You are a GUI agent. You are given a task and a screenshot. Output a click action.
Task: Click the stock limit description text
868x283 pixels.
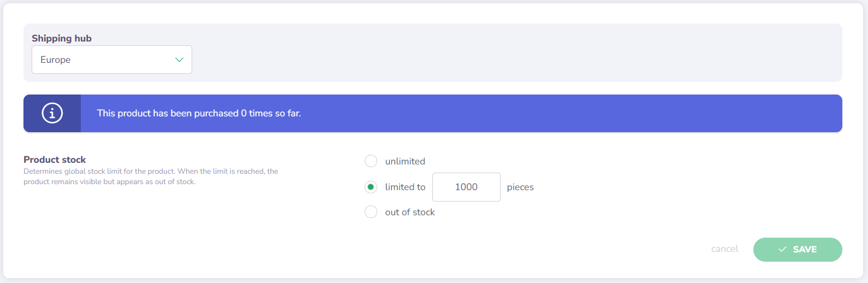pyautogui.click(x=151, y=176)
